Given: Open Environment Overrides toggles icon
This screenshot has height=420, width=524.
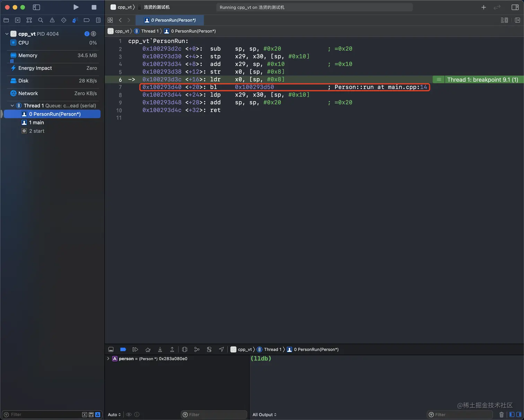Looking at the screenshot, I should tap(209, 349).
